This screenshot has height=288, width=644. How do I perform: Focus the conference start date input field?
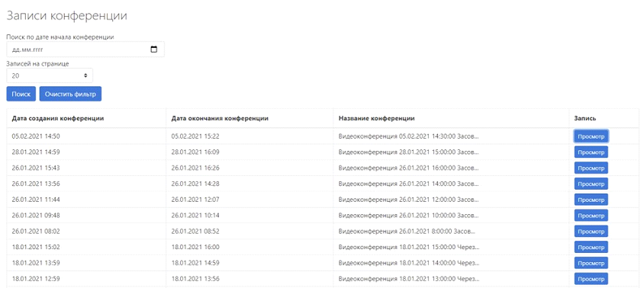pos(85,50)
